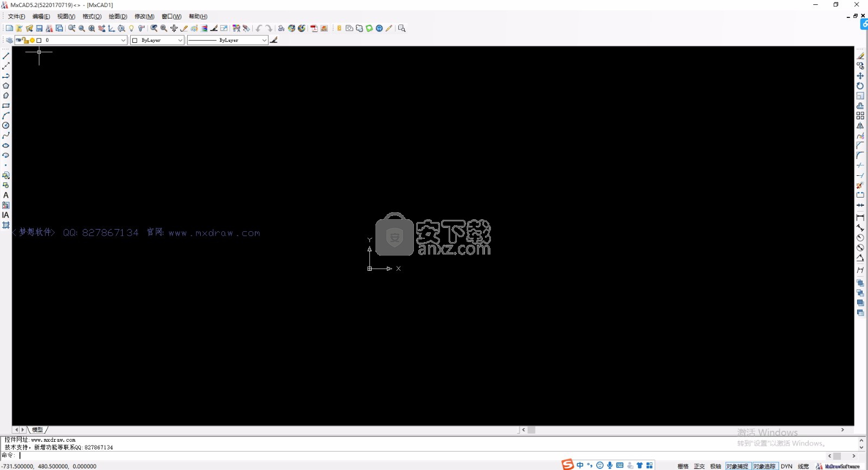Click the Export PDF icon
This screenshot has height=470, width=868.
pyautogui.click(x=314, y=28)
